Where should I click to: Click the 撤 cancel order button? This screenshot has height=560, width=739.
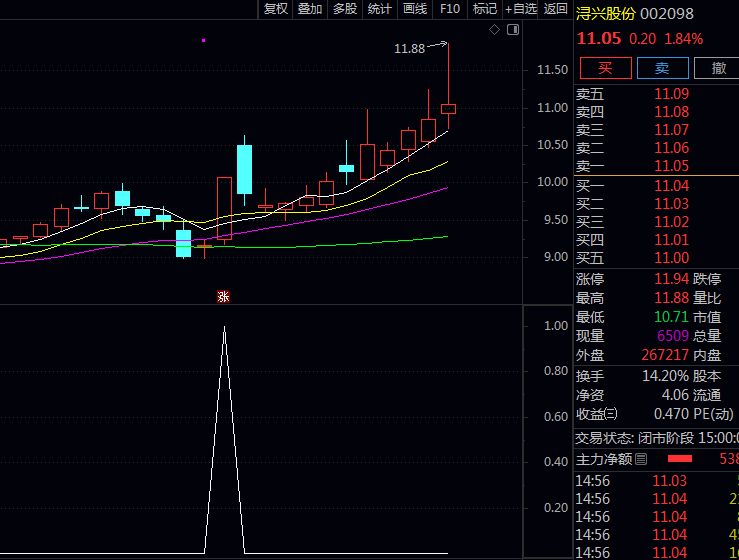pyautogui.click(x=717, y=68)
